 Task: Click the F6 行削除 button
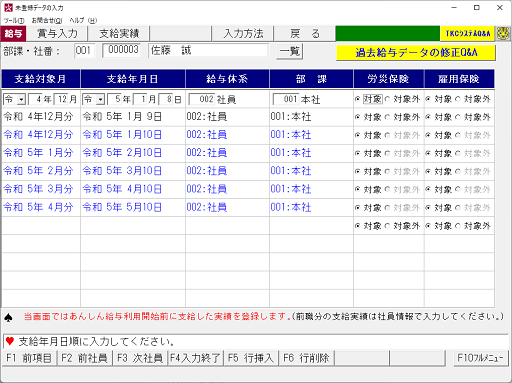[306, 358]
